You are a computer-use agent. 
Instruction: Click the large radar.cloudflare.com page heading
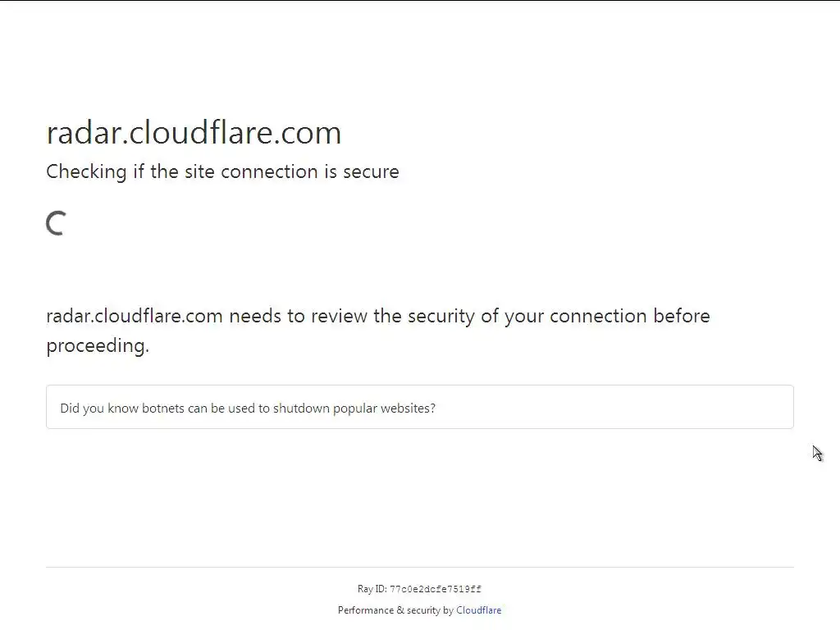pyautogui.click(x=194, y=133)
